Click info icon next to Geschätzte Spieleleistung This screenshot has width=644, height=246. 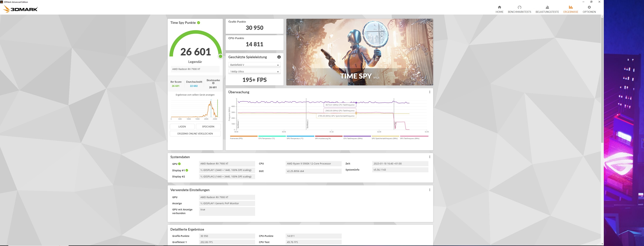(x=279, y=57)
